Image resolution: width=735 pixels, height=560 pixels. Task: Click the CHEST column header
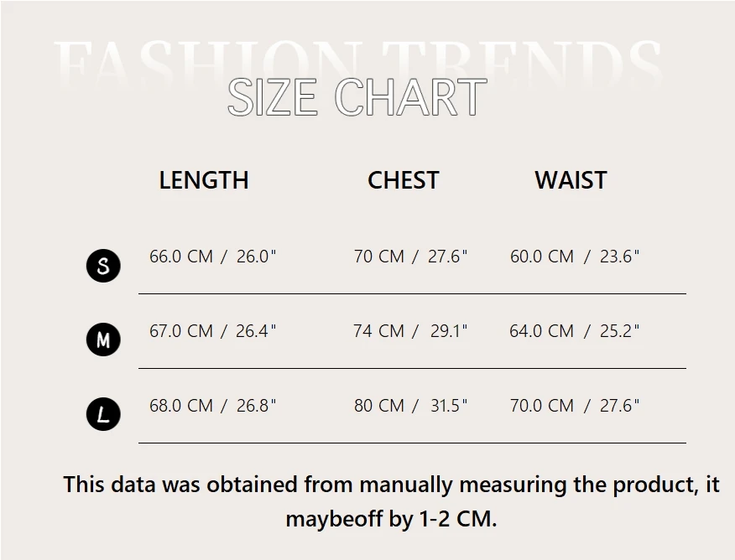pyautogui.click(x=404, y=180)
